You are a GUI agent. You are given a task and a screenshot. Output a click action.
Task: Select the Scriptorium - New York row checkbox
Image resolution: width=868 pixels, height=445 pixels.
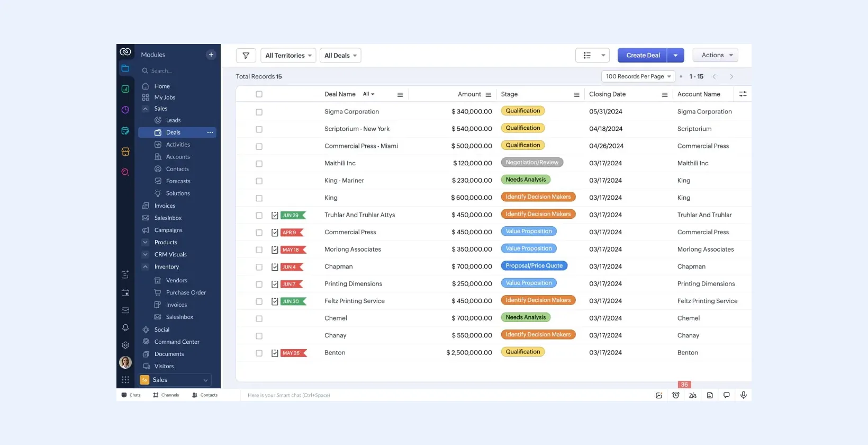259,129
